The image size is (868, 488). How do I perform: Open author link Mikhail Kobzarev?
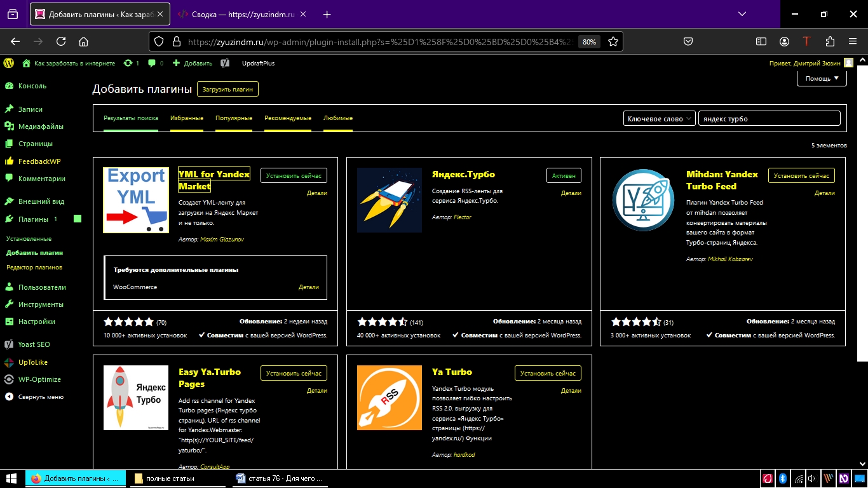click(x=730, y=259)
